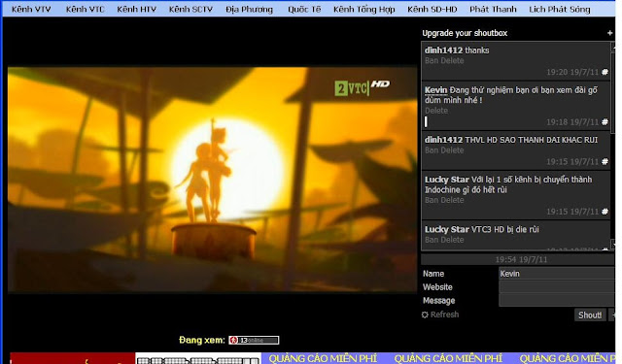Ban Lucky Star on Indochine message
Screen dimensions: 622x364
432,200
